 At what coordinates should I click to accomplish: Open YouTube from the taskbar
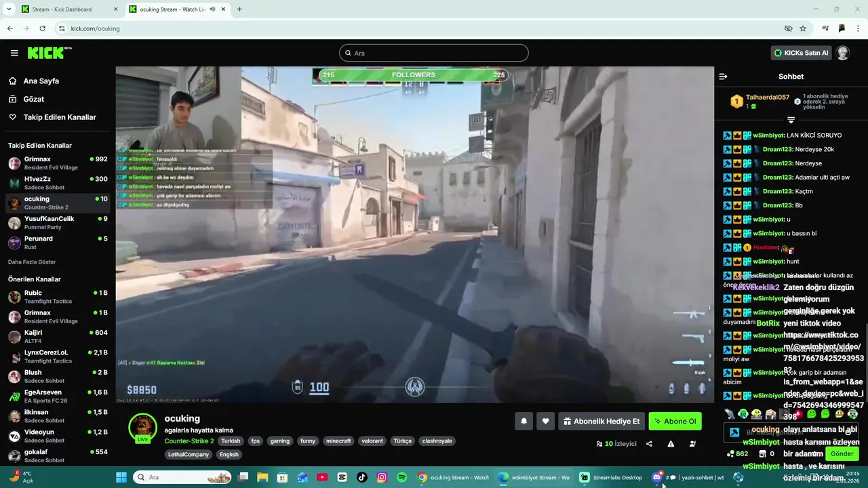322,477
